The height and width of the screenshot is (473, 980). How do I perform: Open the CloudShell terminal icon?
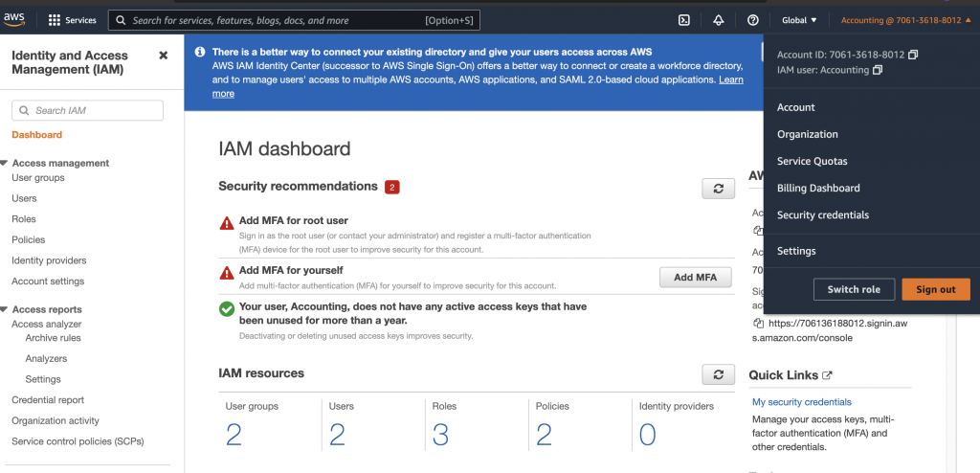[x=684, y=20]
